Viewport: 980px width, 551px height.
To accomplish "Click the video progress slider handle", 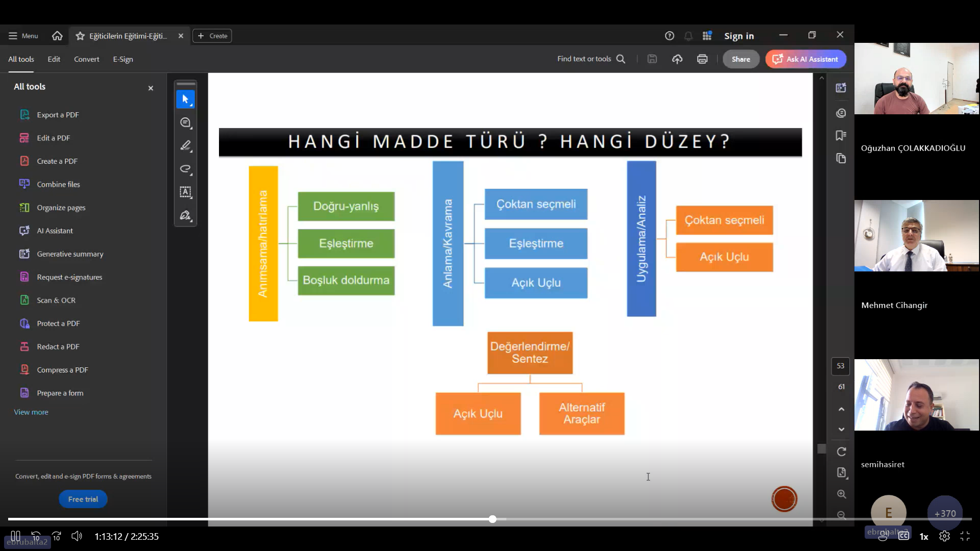I will click(493, 519).
